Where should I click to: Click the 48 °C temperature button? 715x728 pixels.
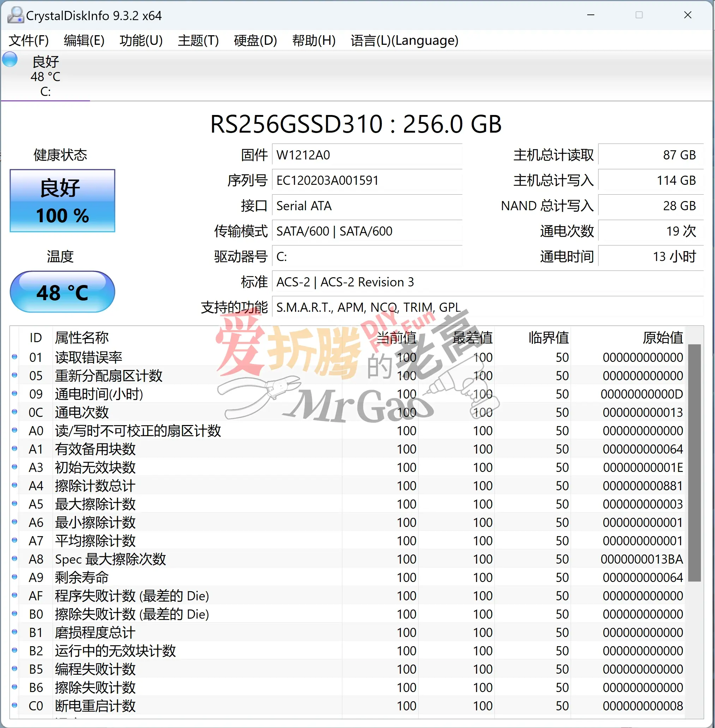[x=62, y=292]
